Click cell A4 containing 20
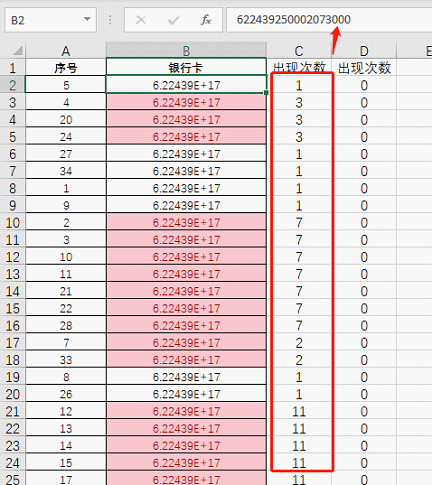Image resolution: width=432 pixels, height=485 pixels. (66, 119)
